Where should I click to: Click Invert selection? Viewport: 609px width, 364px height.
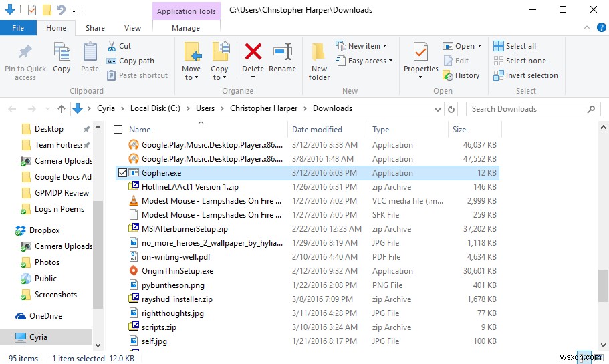click(x=525, y=75)
